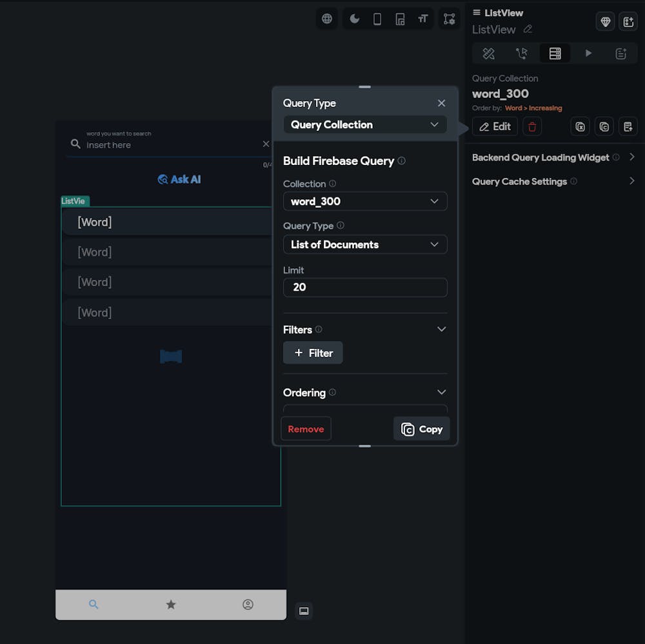Collapse the Filters section chevron

tap(441, 329)
